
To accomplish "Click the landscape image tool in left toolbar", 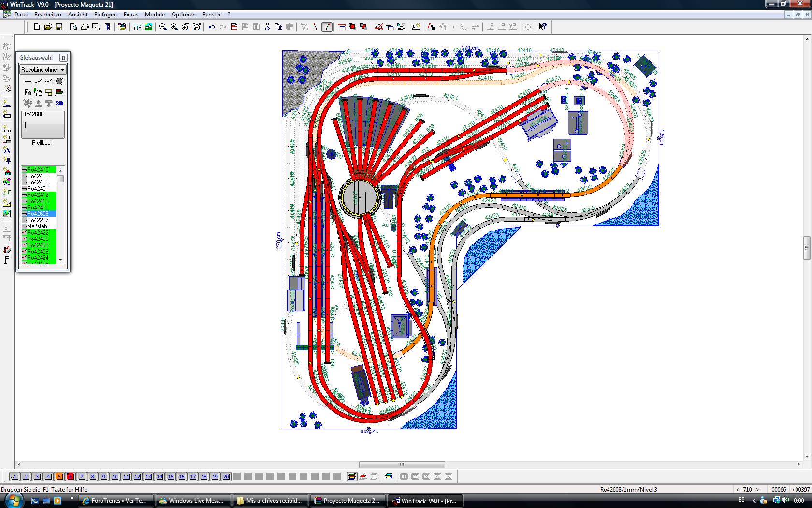I will click(x=7, y=213).
